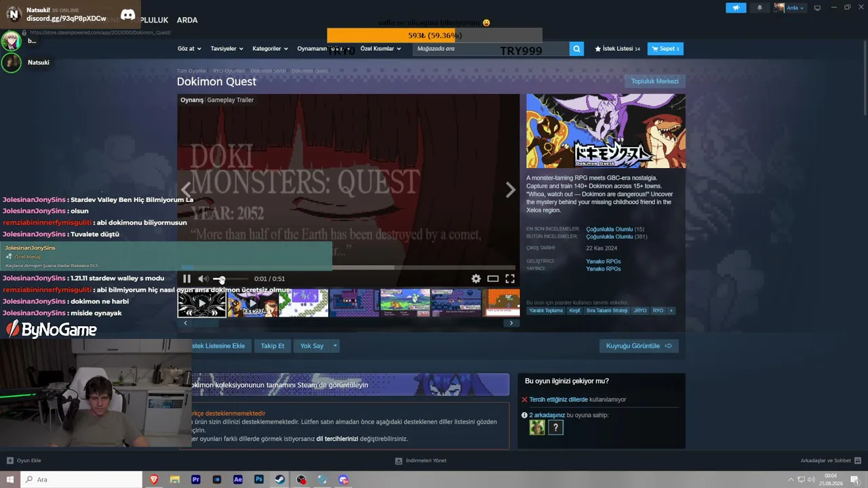Open the Dokimon Quest header capsule image

606,131
